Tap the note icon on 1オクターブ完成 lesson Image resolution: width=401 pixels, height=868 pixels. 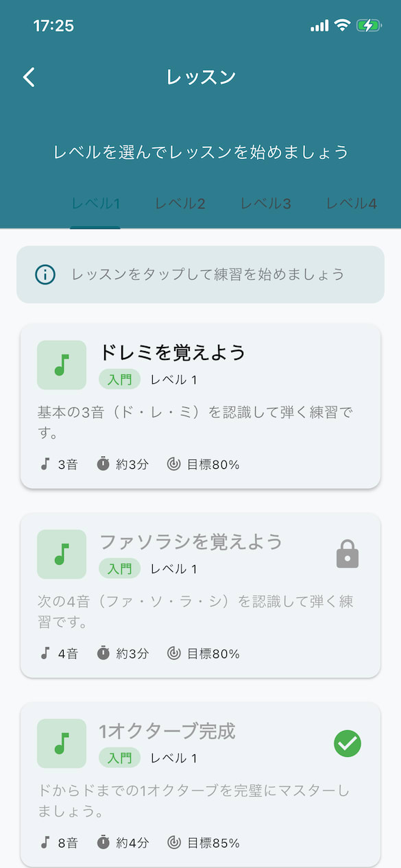coord(61,743)
